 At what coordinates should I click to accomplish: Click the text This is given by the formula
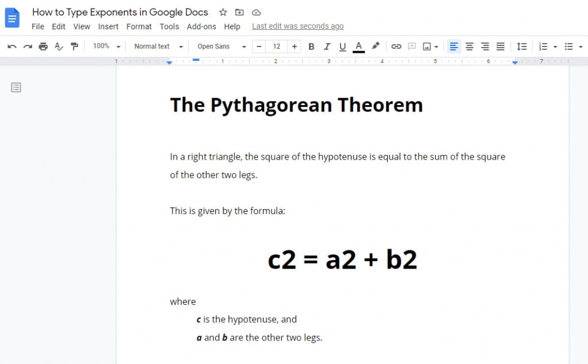227,211
